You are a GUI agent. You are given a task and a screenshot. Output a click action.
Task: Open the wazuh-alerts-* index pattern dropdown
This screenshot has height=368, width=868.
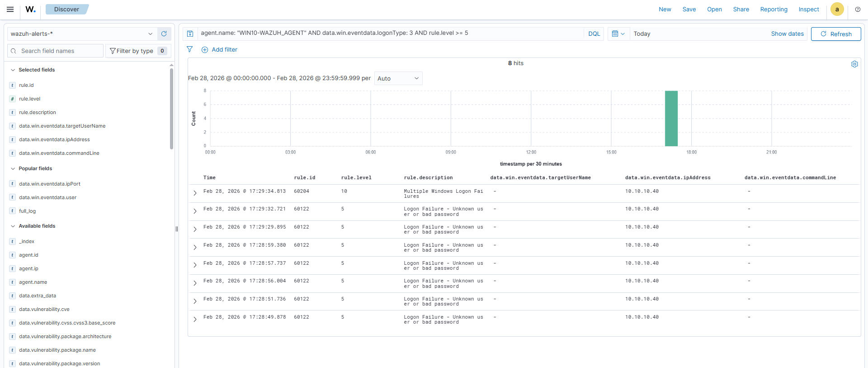tap(82, 34)
